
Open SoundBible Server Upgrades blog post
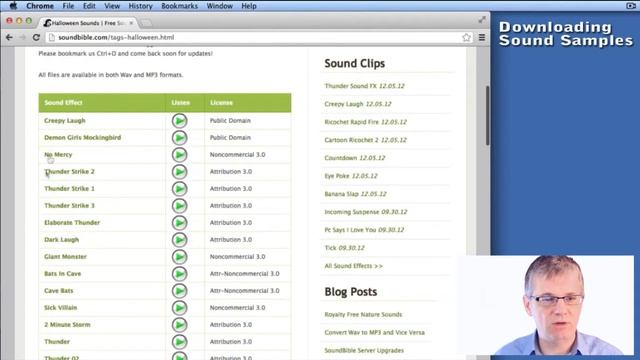364,350
